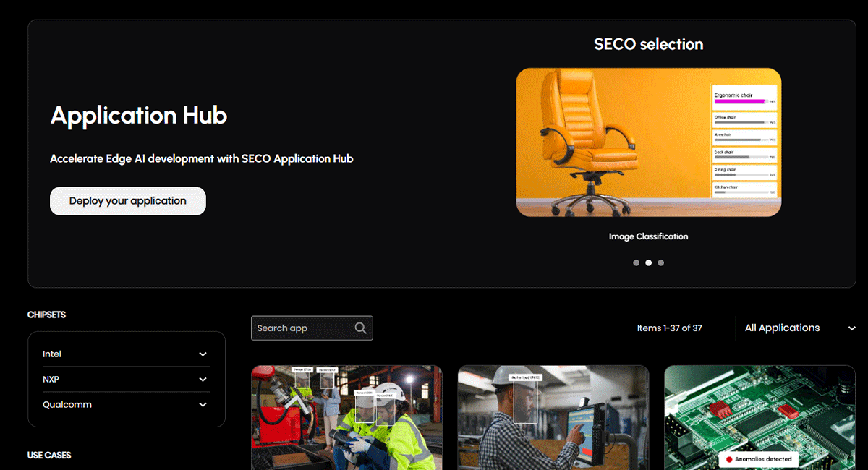Select the second carousel dot
The image size is (868, 470).
648,262
